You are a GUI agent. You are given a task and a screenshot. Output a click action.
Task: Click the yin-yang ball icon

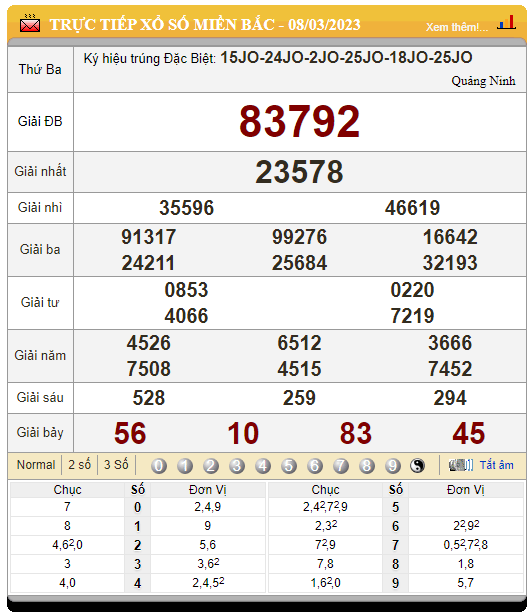coord(417,466)
